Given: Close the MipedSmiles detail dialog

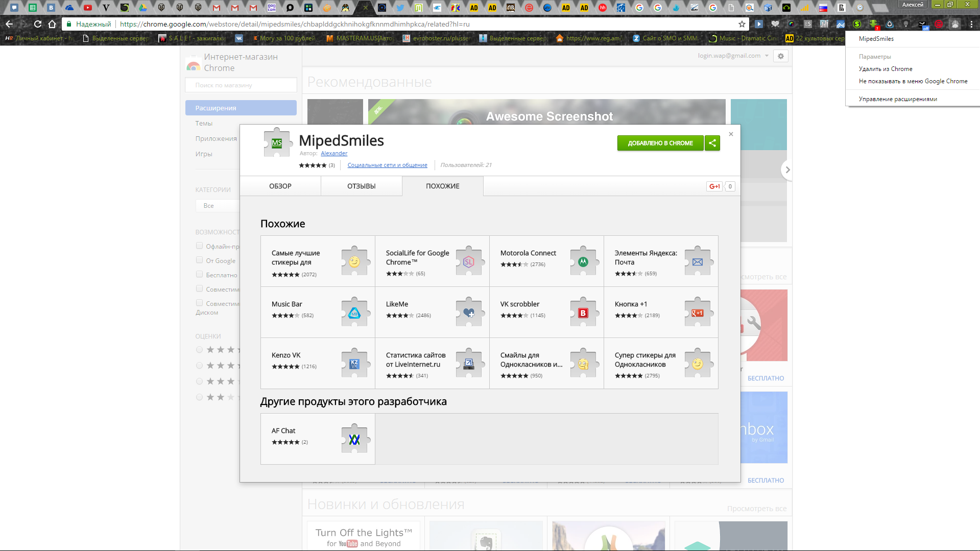Looking at the screenshot, I should click(731, 134).
